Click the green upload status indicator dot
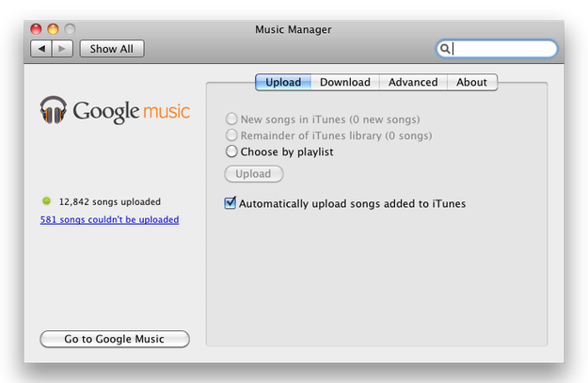The image size is (588, 383). point(46,201)
